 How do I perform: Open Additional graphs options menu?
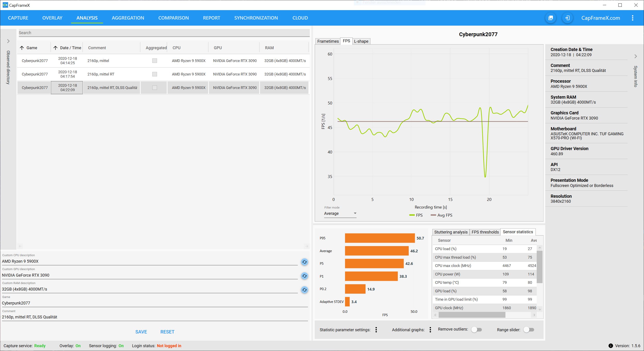(430, 330)
